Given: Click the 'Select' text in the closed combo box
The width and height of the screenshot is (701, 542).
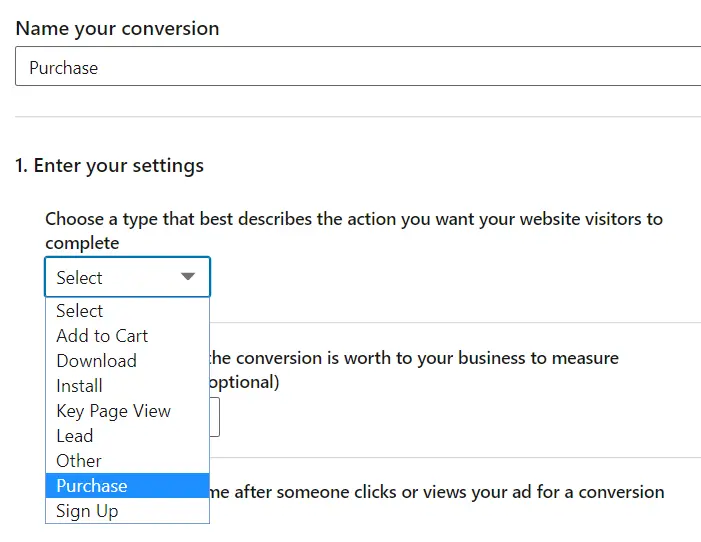Looking at the screenshot, I should tap(80, 278).
